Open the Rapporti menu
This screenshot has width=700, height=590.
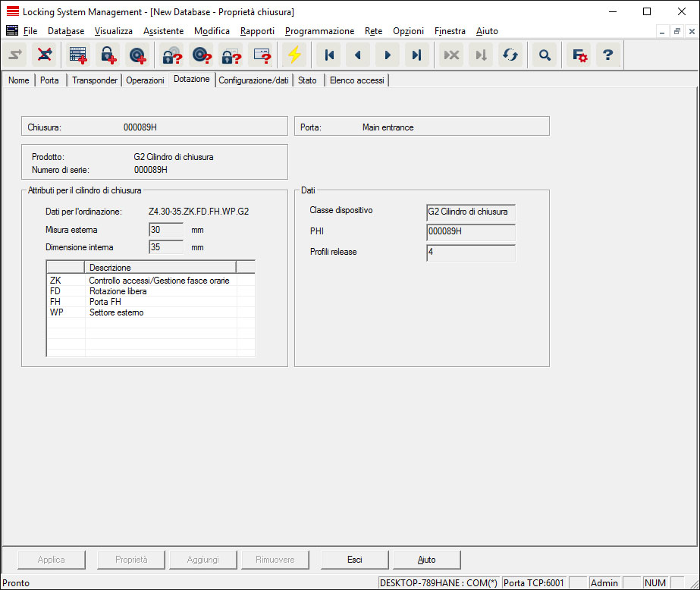257,31
